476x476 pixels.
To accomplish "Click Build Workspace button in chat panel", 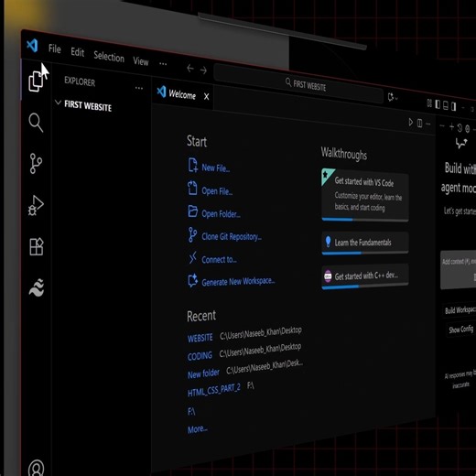I will [x=460, y=310].
